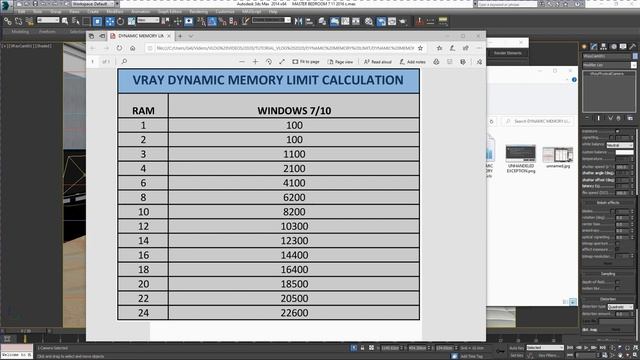Open the browser tab list chevron
The image size is (640, 360).
(x=191, y=36)
